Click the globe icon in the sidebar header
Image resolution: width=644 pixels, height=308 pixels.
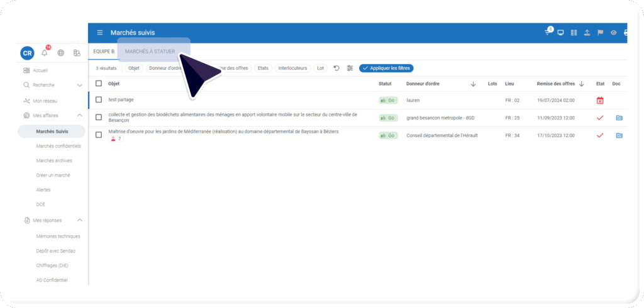tap(61, 53)
